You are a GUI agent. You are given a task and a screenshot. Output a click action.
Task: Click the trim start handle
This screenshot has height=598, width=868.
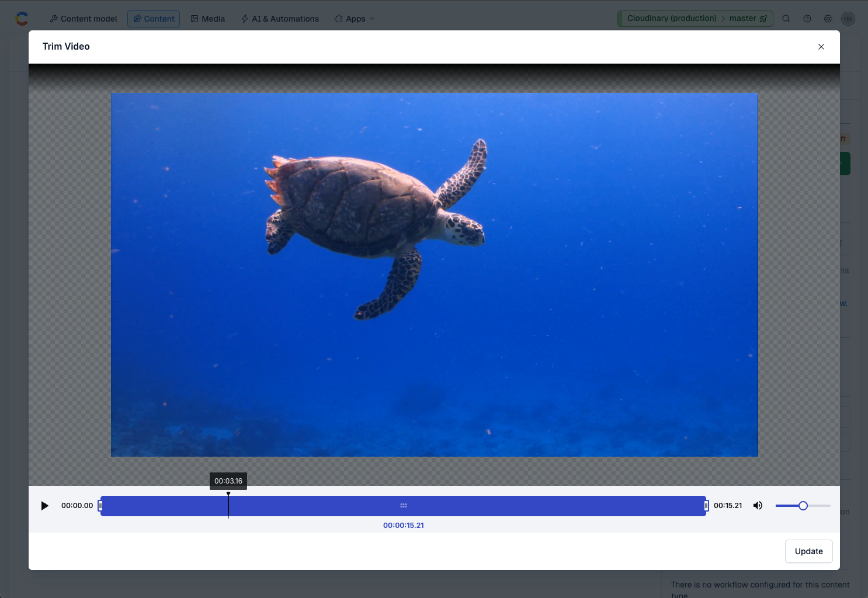(x=100, y=506)
